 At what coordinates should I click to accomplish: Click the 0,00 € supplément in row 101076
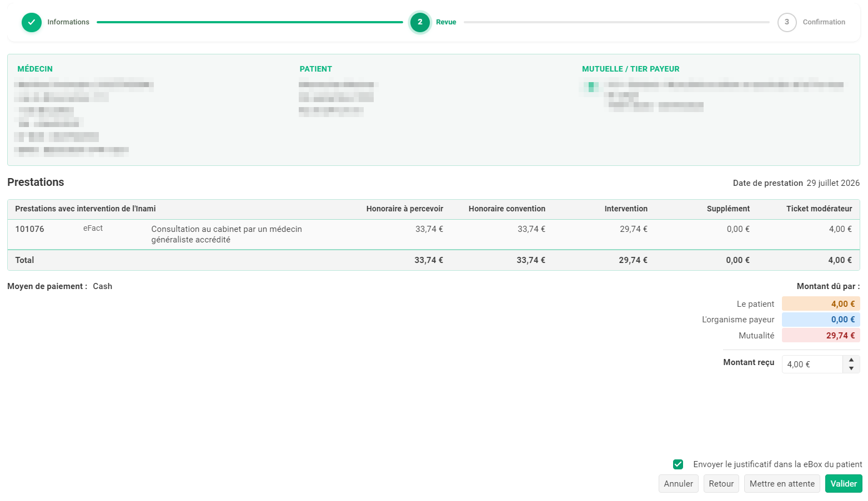(x=738, y=229)
